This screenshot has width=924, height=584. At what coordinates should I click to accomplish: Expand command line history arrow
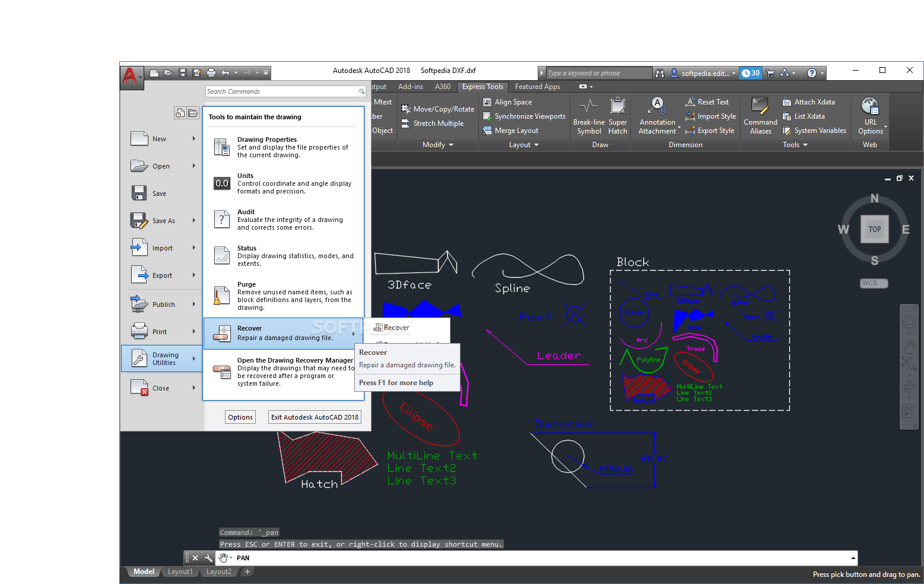pos(853,558)
